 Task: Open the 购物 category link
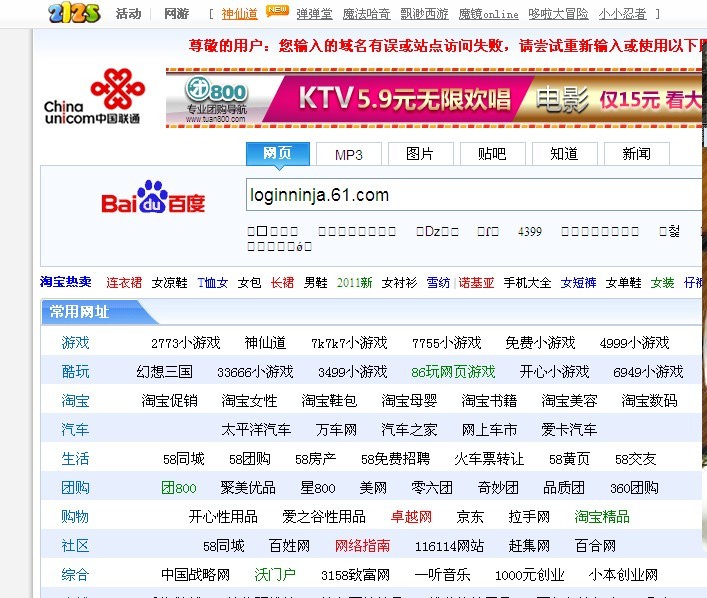(x=75, y=516)
